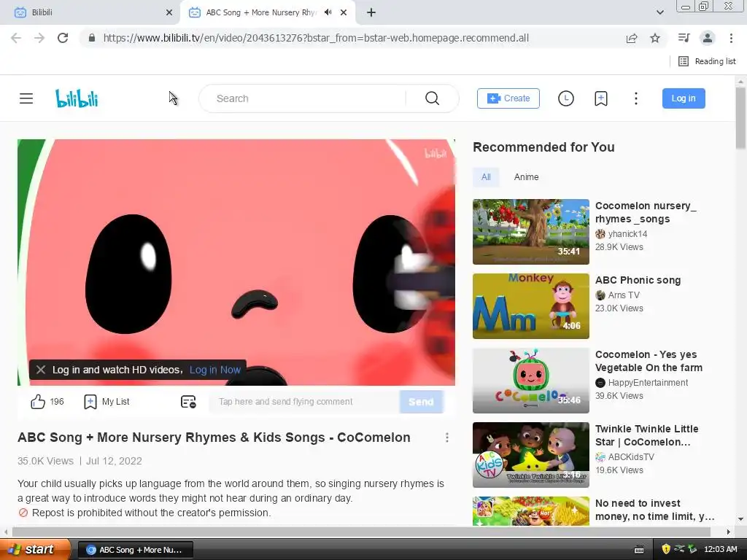Click the vertical scrollbar thumb
Image resolution: width=747 pixels, height=560 pixels.
(740, 118)
